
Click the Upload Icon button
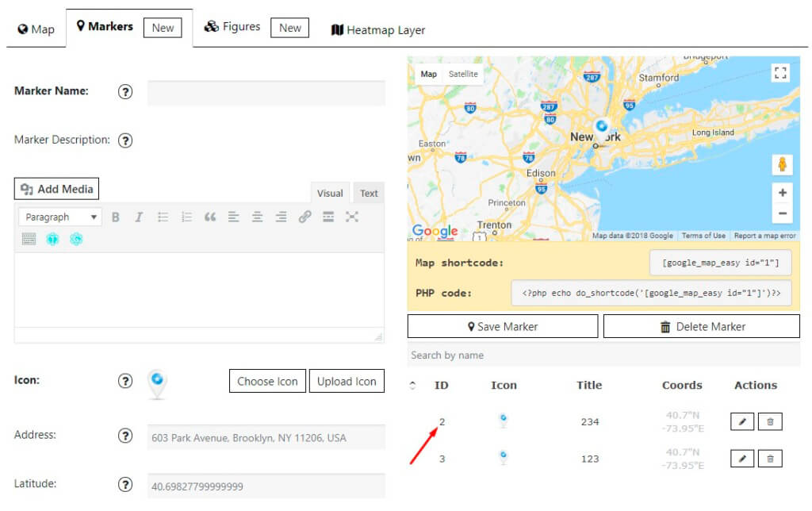[347, 382]
